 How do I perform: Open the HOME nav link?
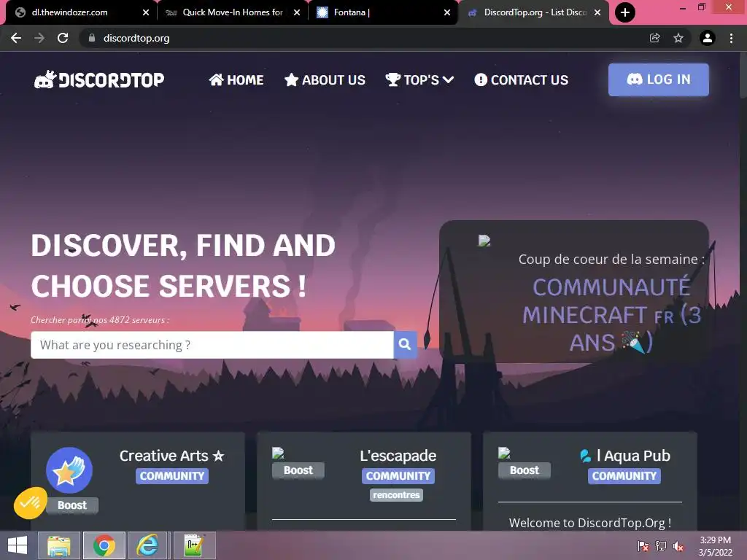pos(236,80)
